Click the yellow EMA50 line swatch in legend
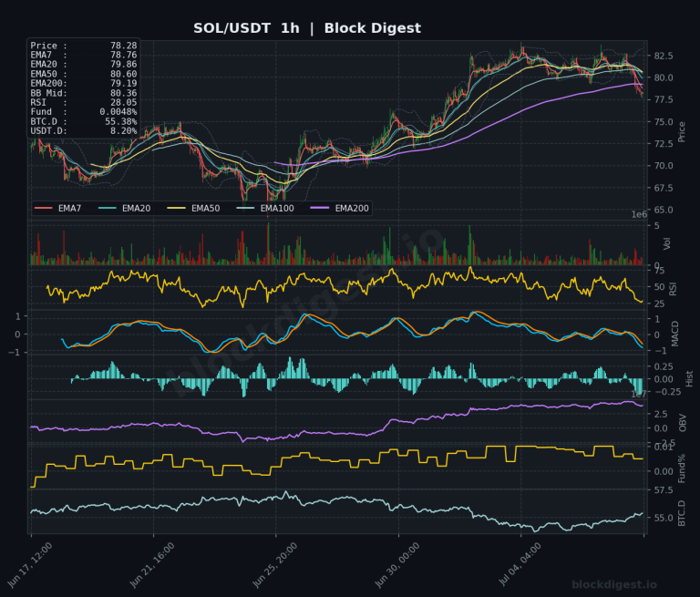 click(x=176, y=208)
